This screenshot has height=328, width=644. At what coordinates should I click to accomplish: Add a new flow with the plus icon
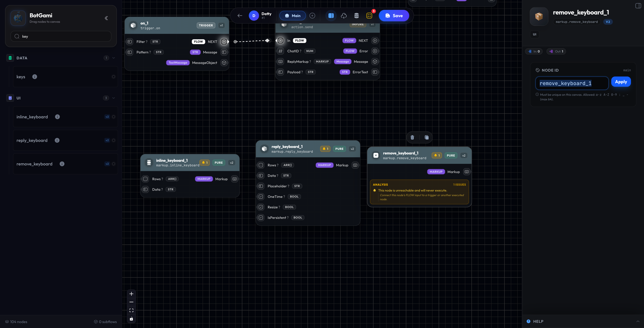click(x=312, y=15)
